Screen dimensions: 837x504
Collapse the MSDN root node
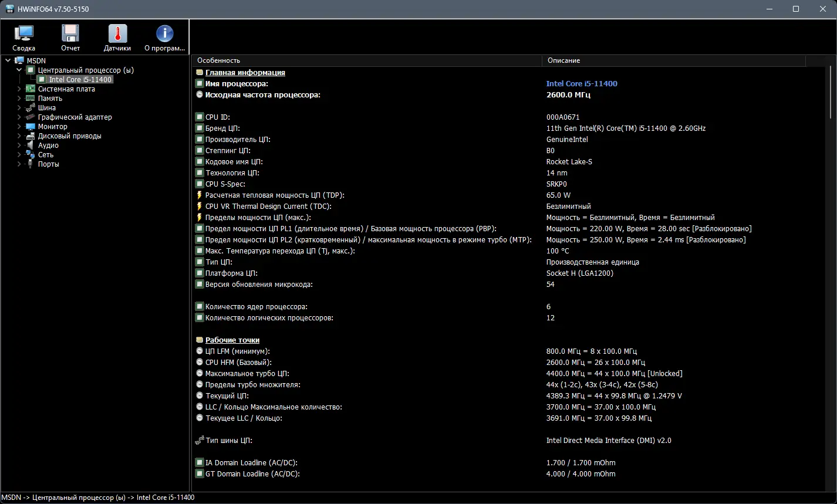8,61
